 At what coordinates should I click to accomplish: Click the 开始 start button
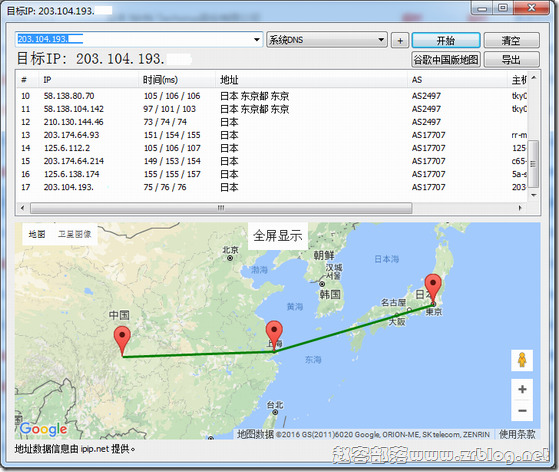[x=446, y=40]
